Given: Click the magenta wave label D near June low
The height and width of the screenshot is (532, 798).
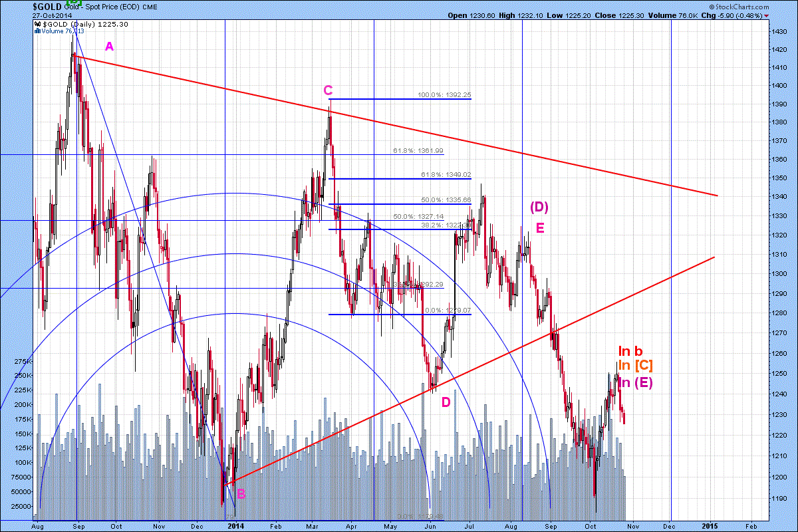Looking at the screenshot, I should pos(446,402).
